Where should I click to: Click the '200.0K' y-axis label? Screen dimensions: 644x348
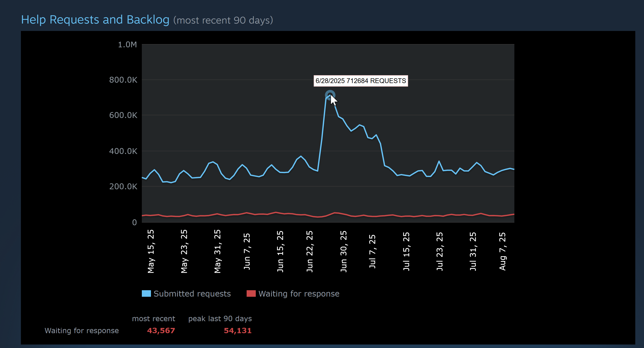[x=123, y=186]
